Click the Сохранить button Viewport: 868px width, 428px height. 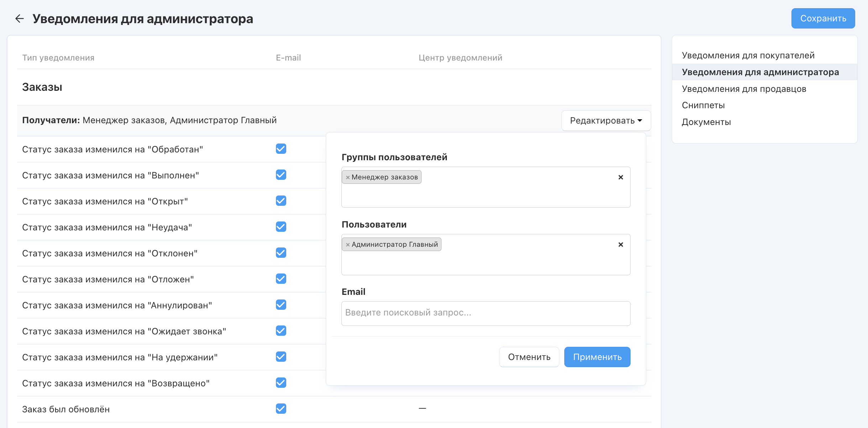tap(823, 19)
